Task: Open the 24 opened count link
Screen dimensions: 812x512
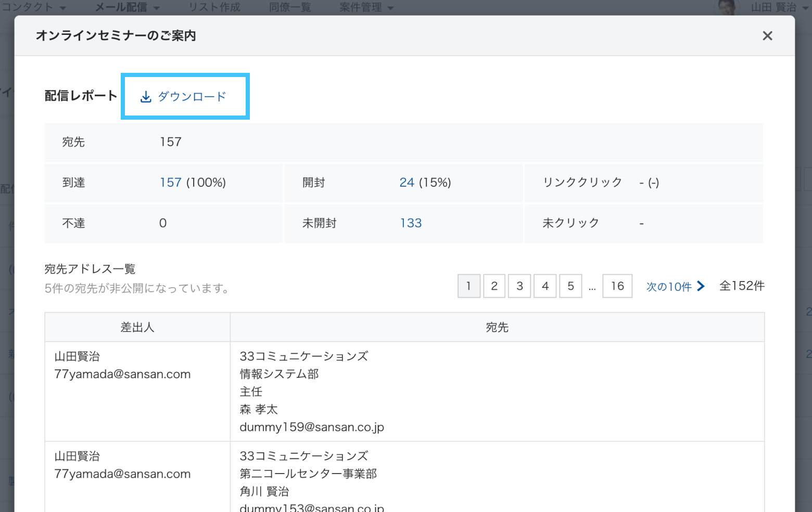Action: coord(407,183)
